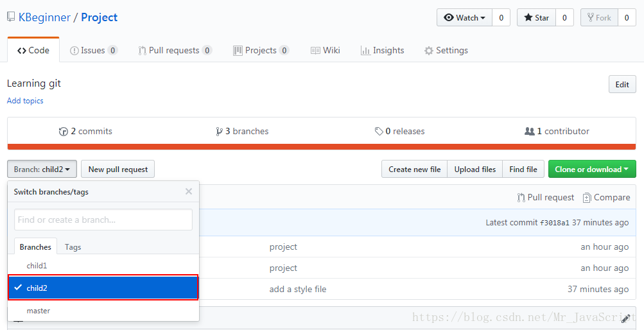Click the orange language bar
The image size is (644, 330).
322,146
